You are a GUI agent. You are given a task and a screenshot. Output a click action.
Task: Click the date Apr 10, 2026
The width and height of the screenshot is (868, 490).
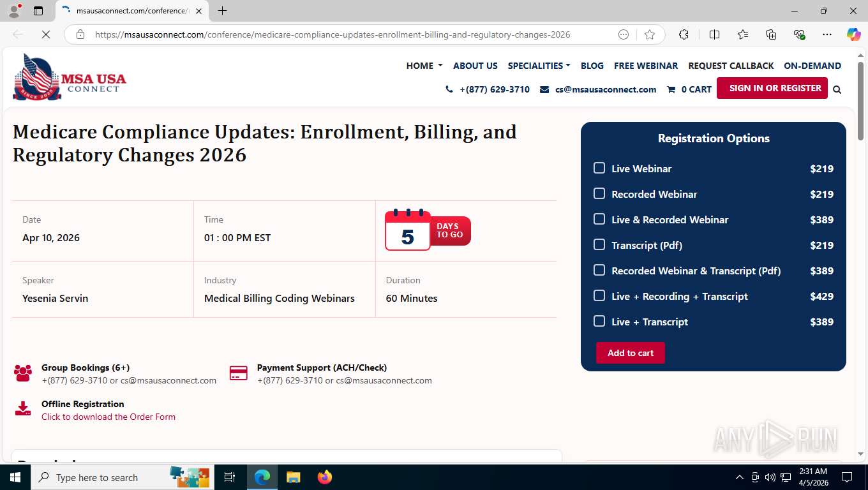[x=51, y=237]
